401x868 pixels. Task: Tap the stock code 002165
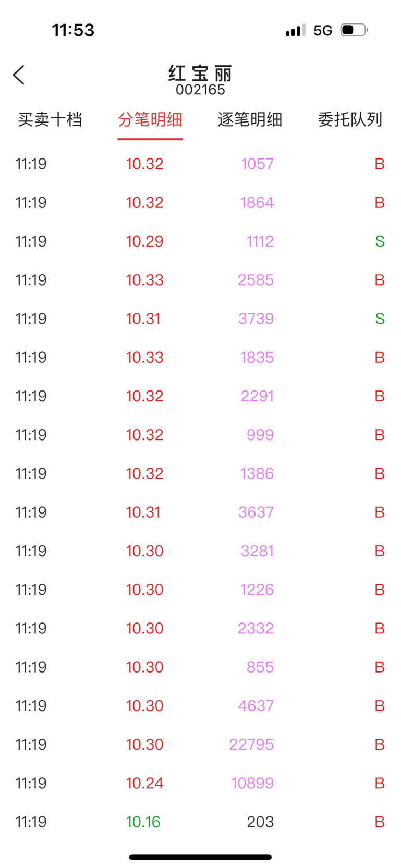coord(200,90)
